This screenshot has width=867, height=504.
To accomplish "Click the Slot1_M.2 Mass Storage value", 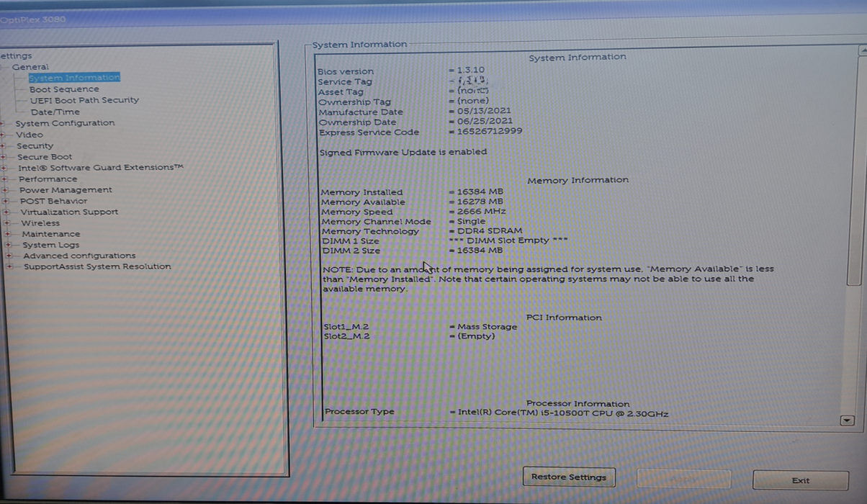I will pos(487,327).
